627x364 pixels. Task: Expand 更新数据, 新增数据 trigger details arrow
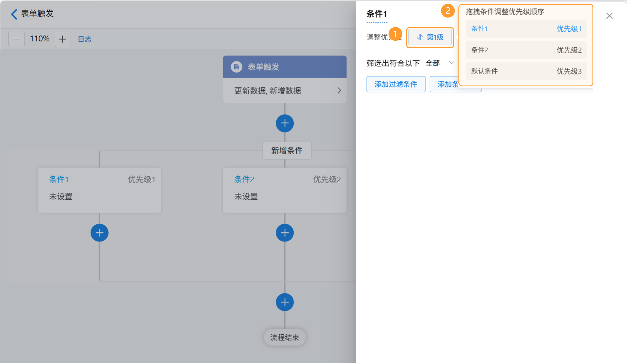tap(339, 91)
